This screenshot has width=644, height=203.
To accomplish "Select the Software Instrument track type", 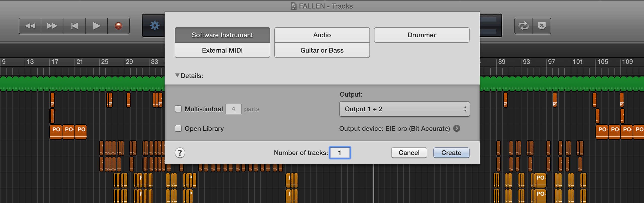I will click(x=222, y=35).
